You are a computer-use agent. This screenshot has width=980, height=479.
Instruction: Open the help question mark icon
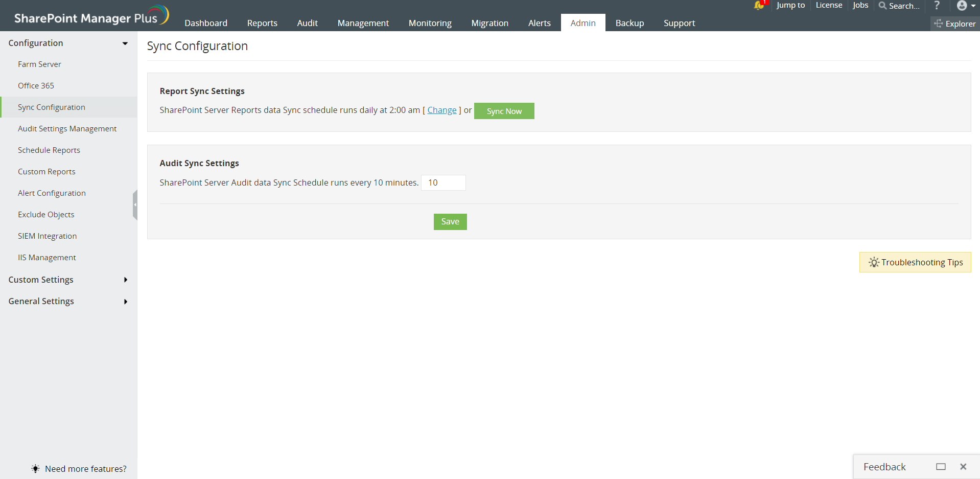pyautogui.click(x=937, y=6)
